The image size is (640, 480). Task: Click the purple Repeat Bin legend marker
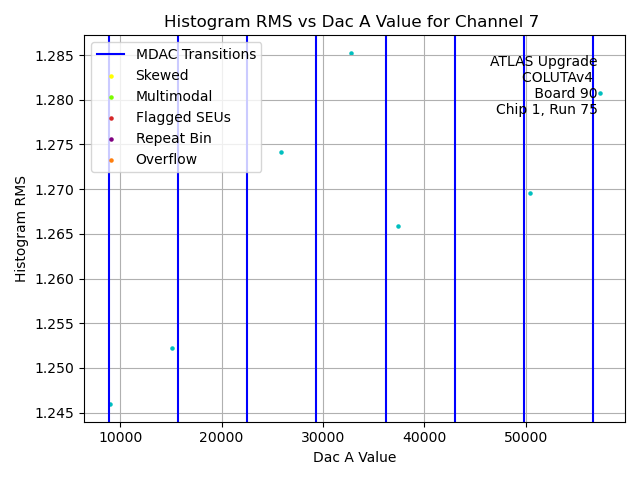[111, 139]
